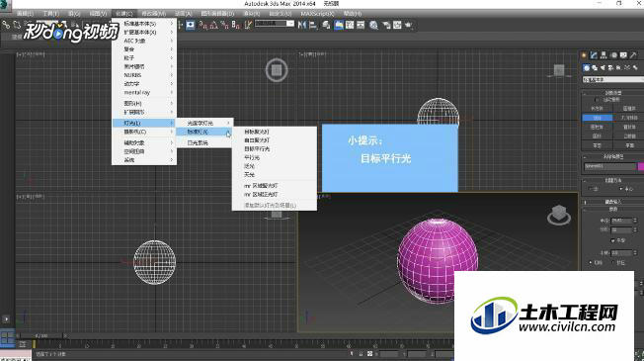This screenshot has width=644, height=361.
Task: Click the Radius value input field
Action: [x=621, y=221]
